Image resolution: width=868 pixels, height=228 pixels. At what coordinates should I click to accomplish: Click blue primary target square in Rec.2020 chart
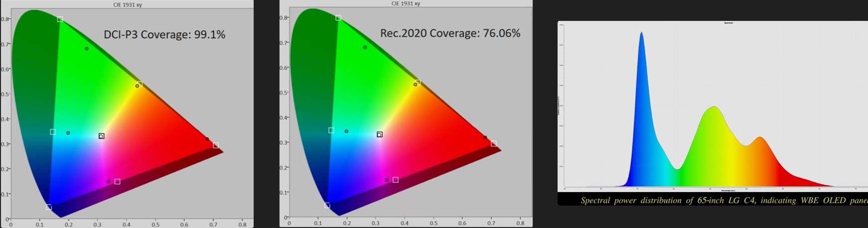tap(327, 206)
